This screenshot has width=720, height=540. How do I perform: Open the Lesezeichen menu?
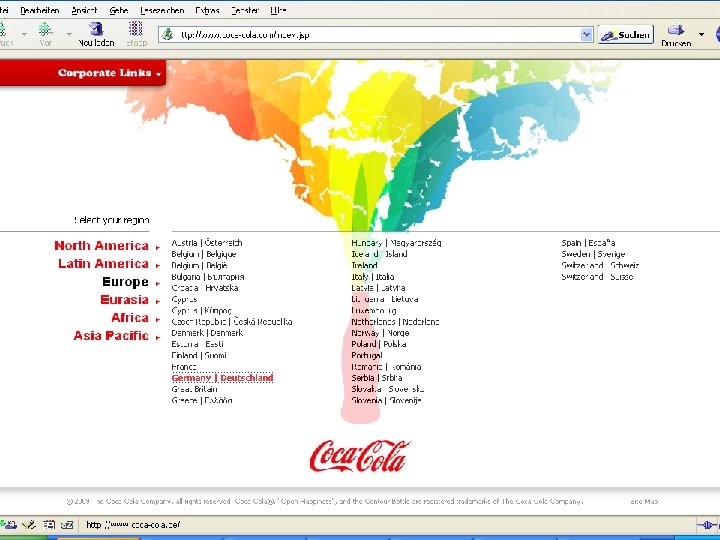pyautogui.click(x=162, y=10)
